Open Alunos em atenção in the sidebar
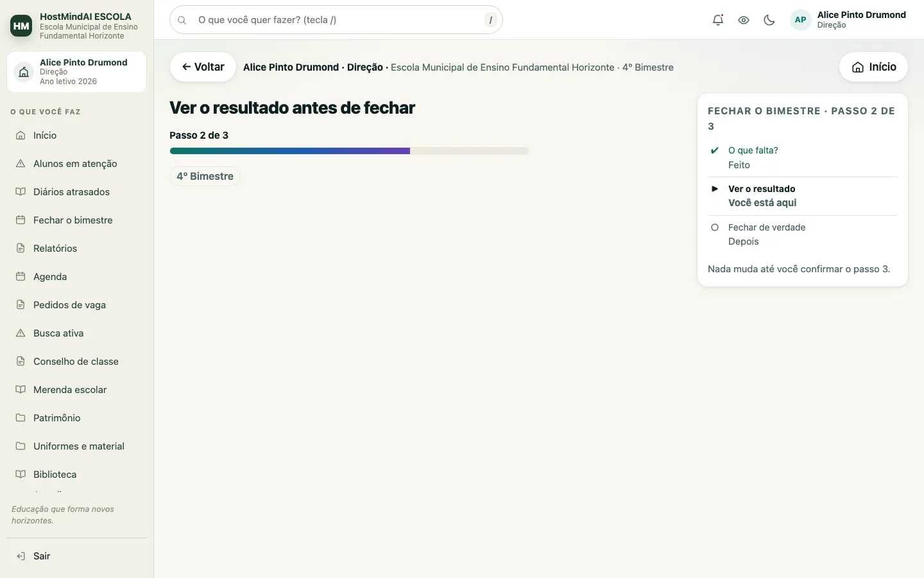The width and height of the screenshot is (924, 578). pyautogui.click(x=76, y=164)
